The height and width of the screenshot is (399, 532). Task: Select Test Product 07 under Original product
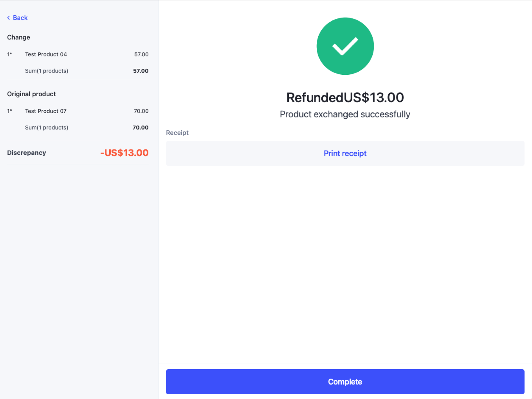tap(46, 111)
